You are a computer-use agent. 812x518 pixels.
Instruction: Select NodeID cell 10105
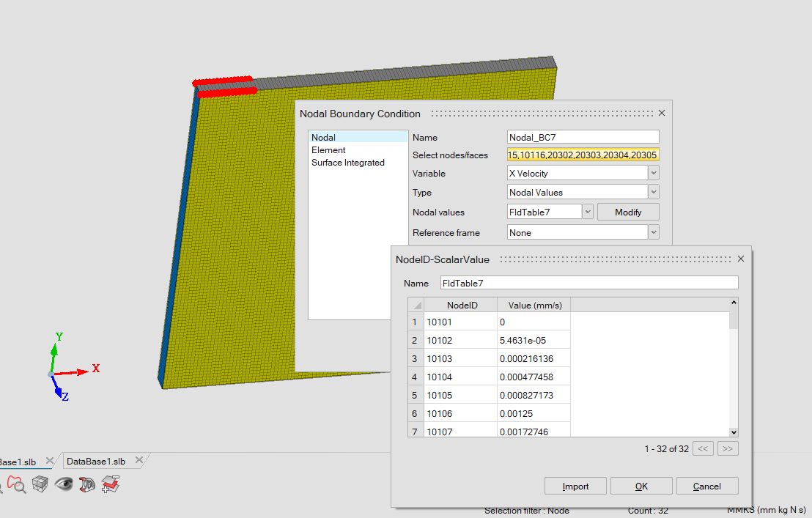pos(460,396)
